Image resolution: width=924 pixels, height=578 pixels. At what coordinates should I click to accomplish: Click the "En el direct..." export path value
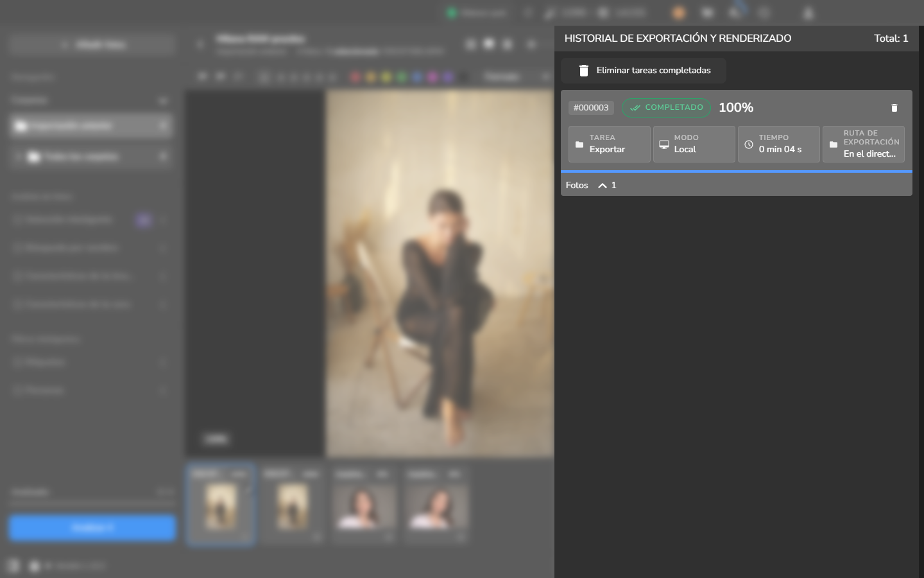[869, 154]
